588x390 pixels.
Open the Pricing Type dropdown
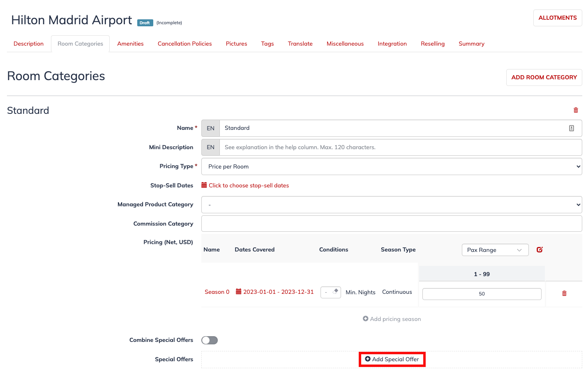[x=392, y=166]
